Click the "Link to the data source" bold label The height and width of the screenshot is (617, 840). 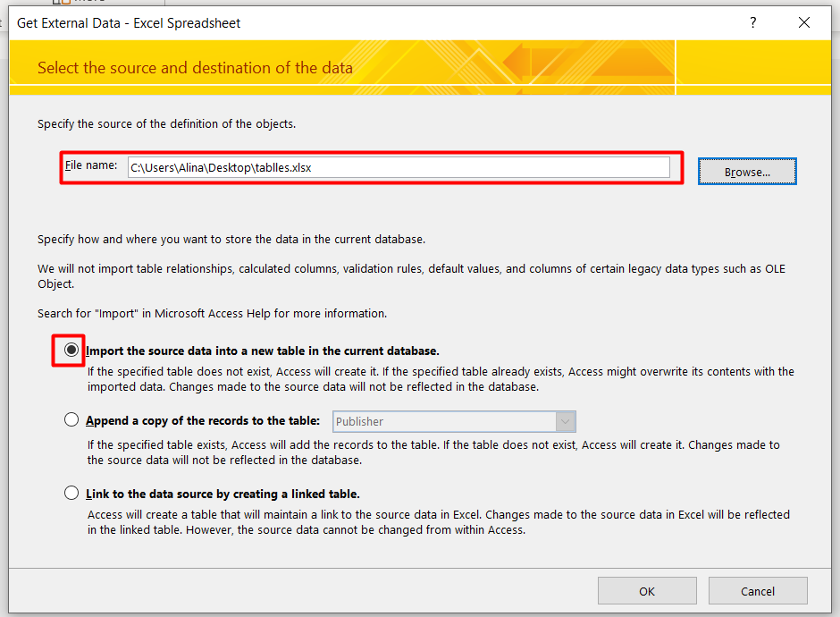[x=223, y=494]
